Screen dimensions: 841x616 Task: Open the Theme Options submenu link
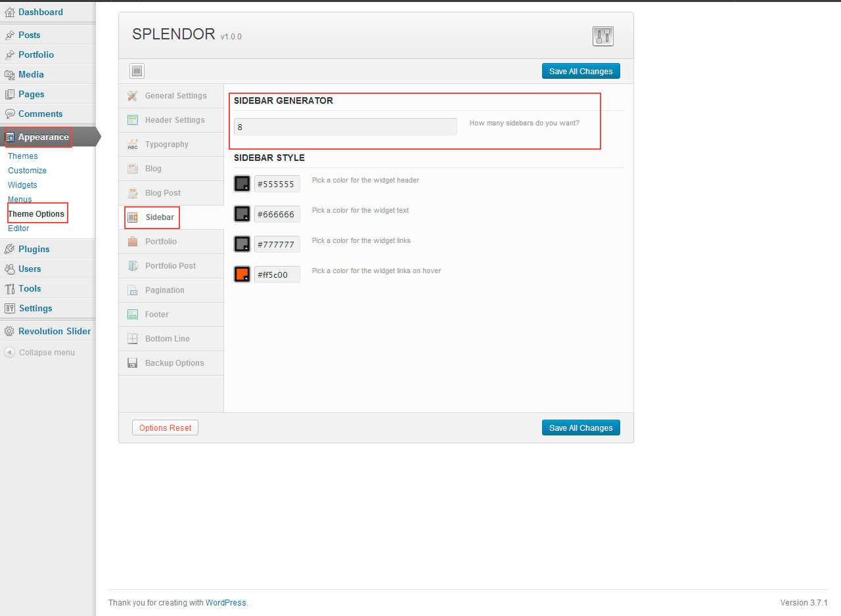click(x=36, y=214)
